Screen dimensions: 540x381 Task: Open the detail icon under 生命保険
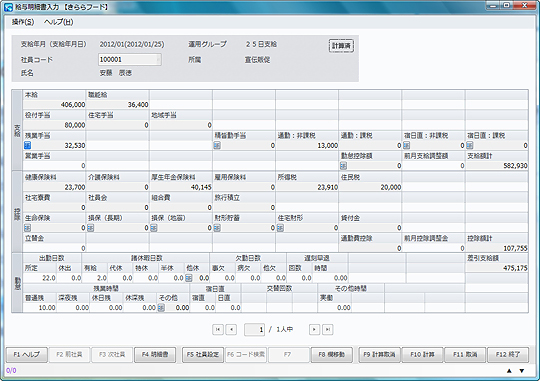pos(27,228)
